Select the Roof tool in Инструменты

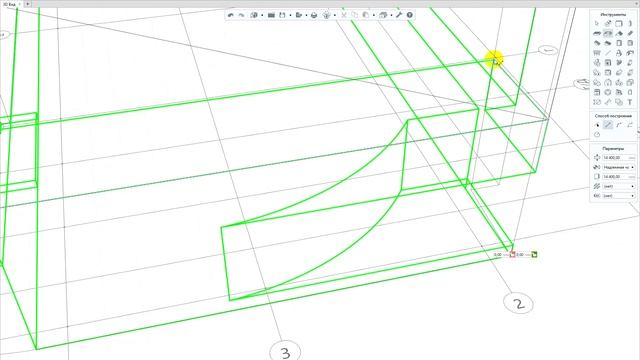[x=619, y=33]
